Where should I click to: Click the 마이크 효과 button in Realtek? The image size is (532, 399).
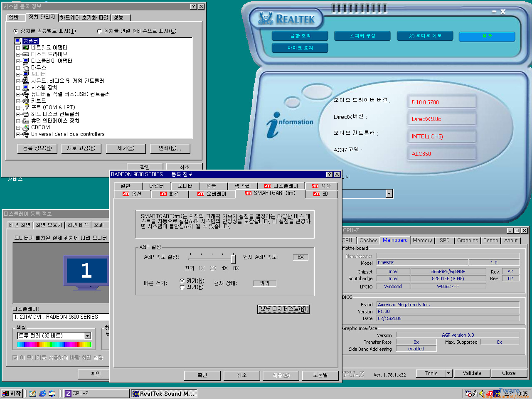(300, 48)
